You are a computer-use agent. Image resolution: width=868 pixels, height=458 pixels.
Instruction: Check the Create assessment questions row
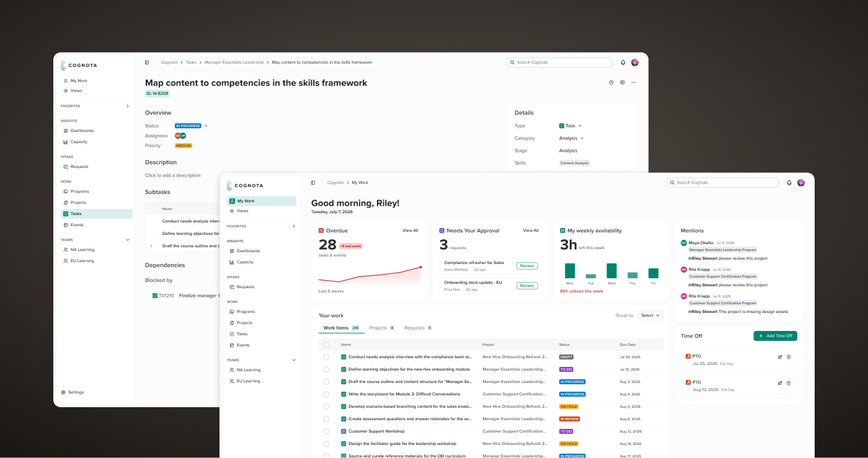click(326, 419)
